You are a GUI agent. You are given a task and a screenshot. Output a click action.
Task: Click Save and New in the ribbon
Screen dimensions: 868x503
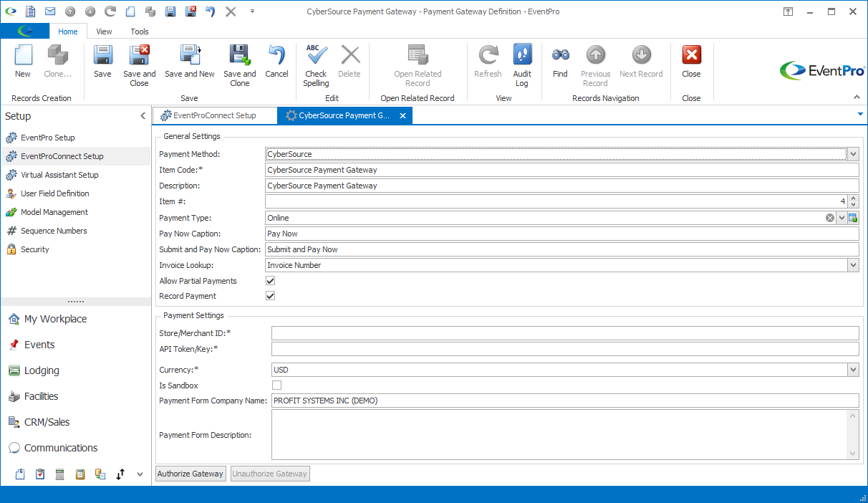click(x=190, y=61)
